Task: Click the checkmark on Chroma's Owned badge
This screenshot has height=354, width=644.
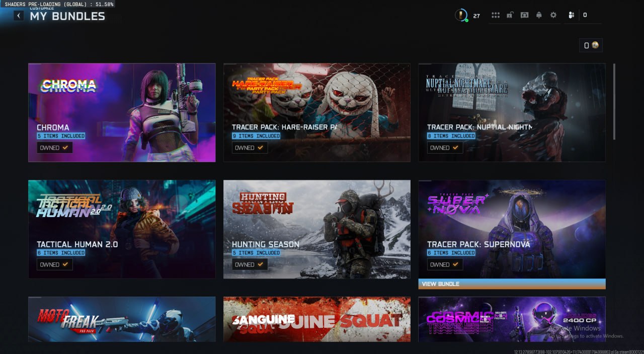Action: (65, 148)
